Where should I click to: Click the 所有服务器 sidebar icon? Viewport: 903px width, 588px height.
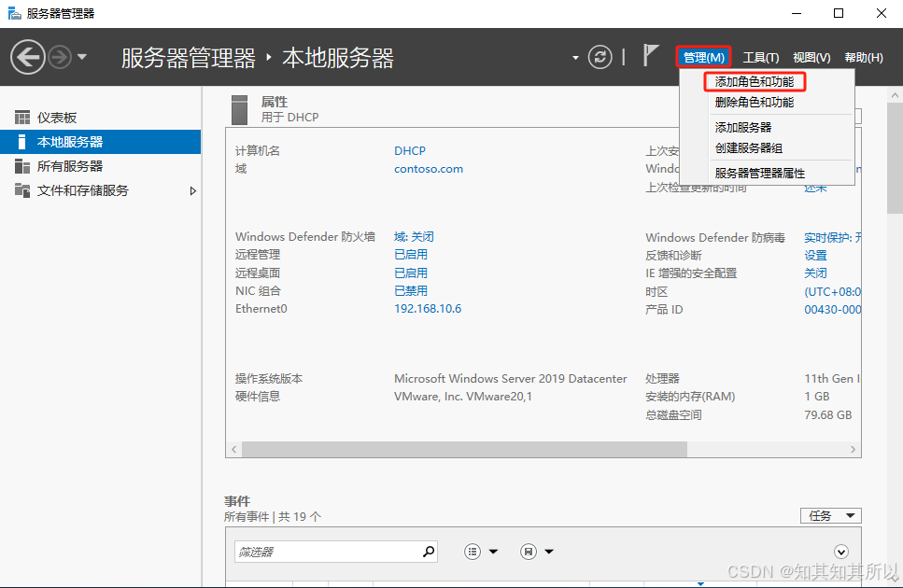pos(21,166)
